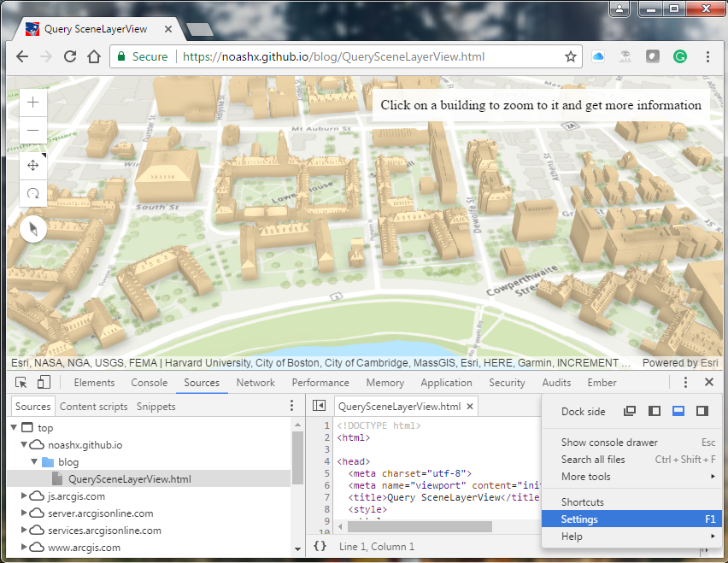This screenshot has height=563, width=728.
Task: Switch to the Console tab
Action: pyautogui.click(x=149, y=383)
